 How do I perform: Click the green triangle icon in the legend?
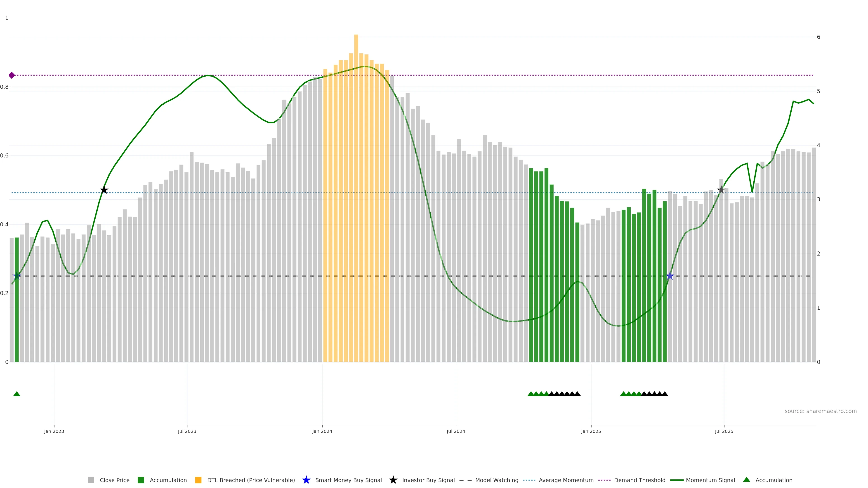(746, 480)
